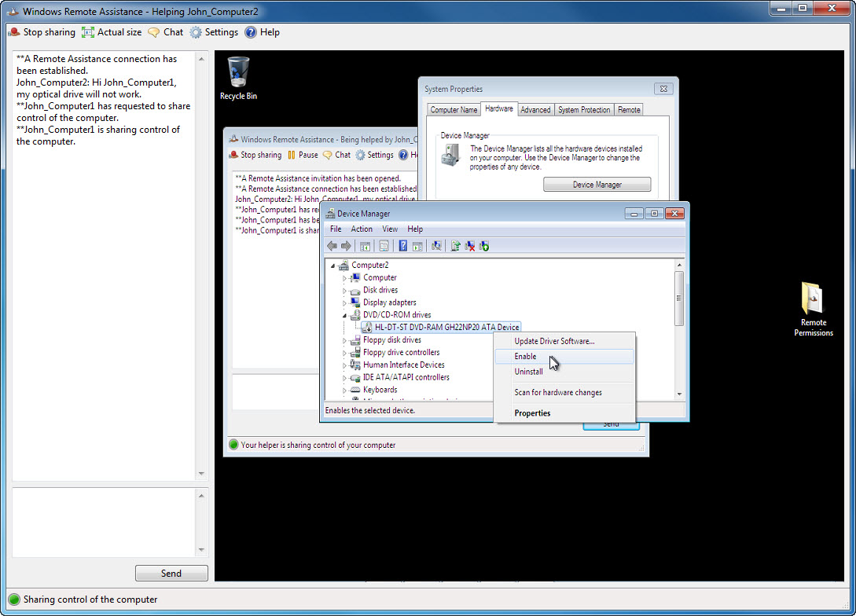The height and width of the screenshot is (616, 856).
Task: Click Stop sharing in the inner Being helped window
Action: pyautogui.click(x=255, y=155)
